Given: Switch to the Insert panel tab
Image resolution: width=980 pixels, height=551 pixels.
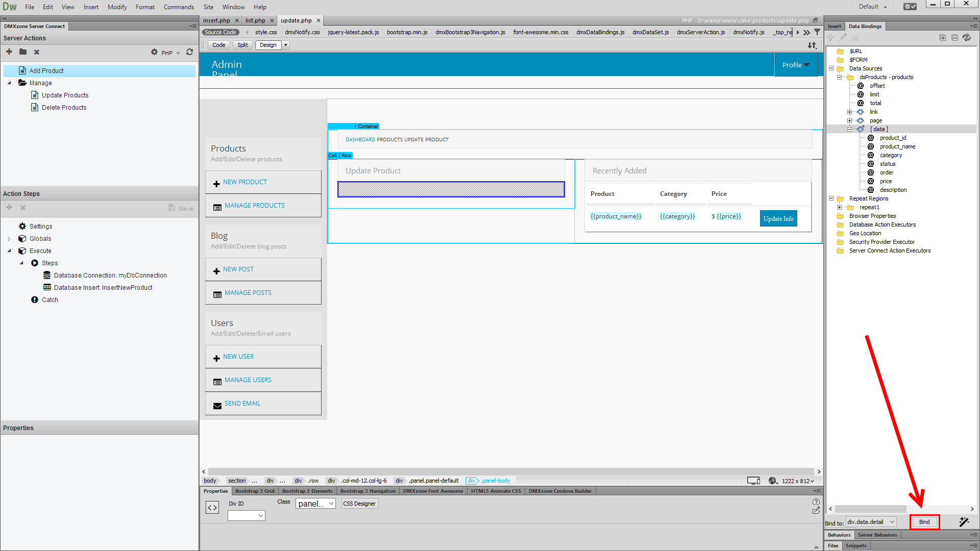Looking at the screenshot, I should (x=835, y=26).
